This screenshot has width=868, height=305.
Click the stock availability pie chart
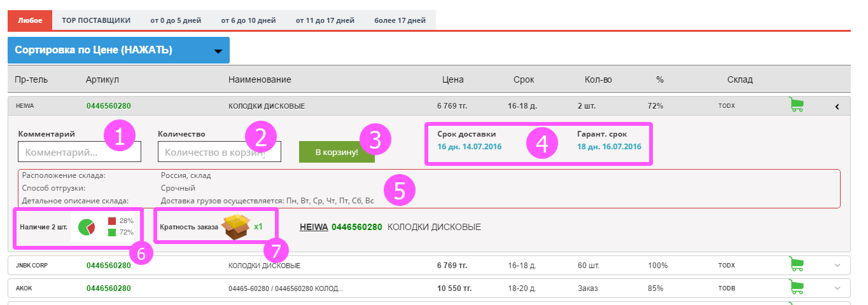pos(87,227)
